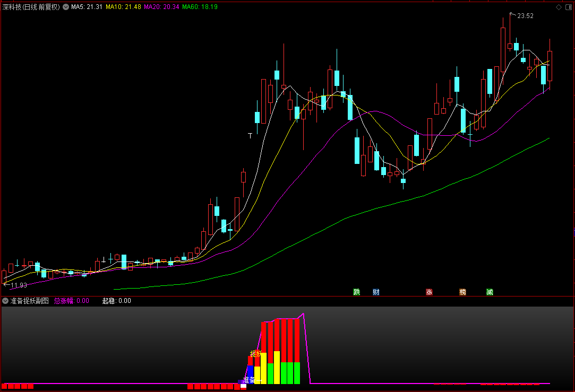Click the blue 财 financial marker
This screenshot has height=392, width=575.
tap(376, 292)
